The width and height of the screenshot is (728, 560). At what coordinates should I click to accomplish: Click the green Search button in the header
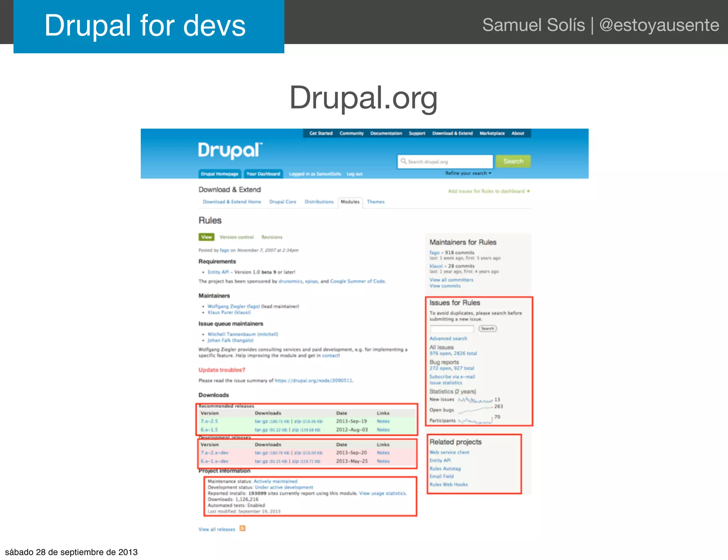pos(513,161)
